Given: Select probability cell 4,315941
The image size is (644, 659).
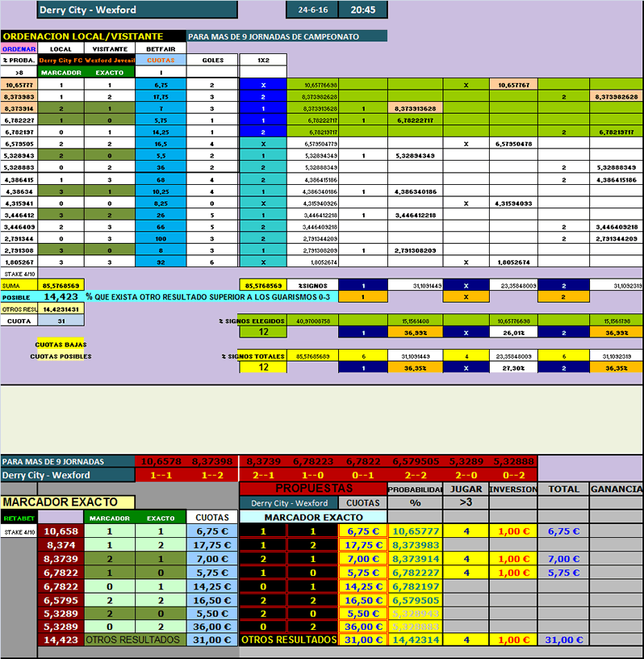Looking at the screenshot, I should [19, 204].
